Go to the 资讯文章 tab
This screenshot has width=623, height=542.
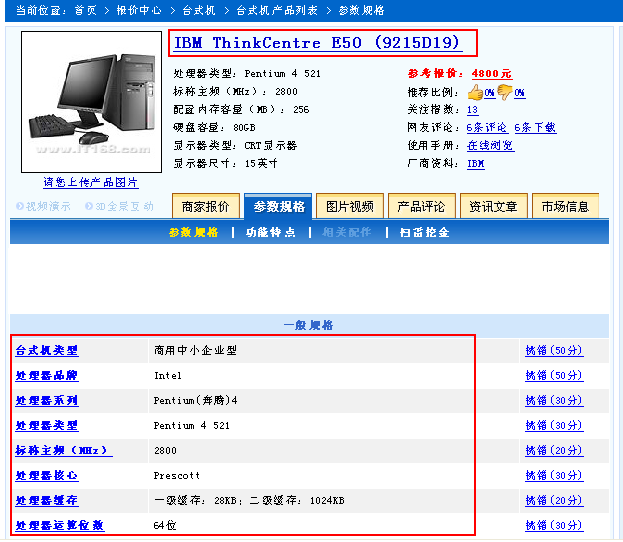tap(493, 207)
